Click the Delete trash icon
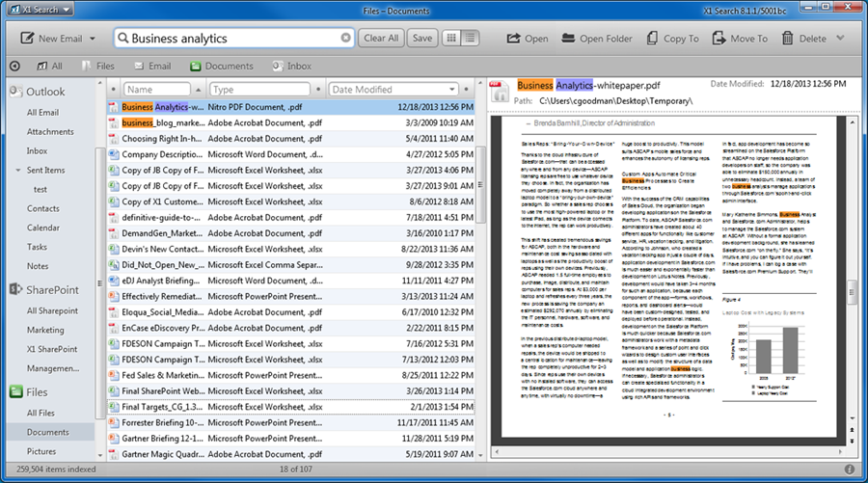868x483 pixels. 787,39
